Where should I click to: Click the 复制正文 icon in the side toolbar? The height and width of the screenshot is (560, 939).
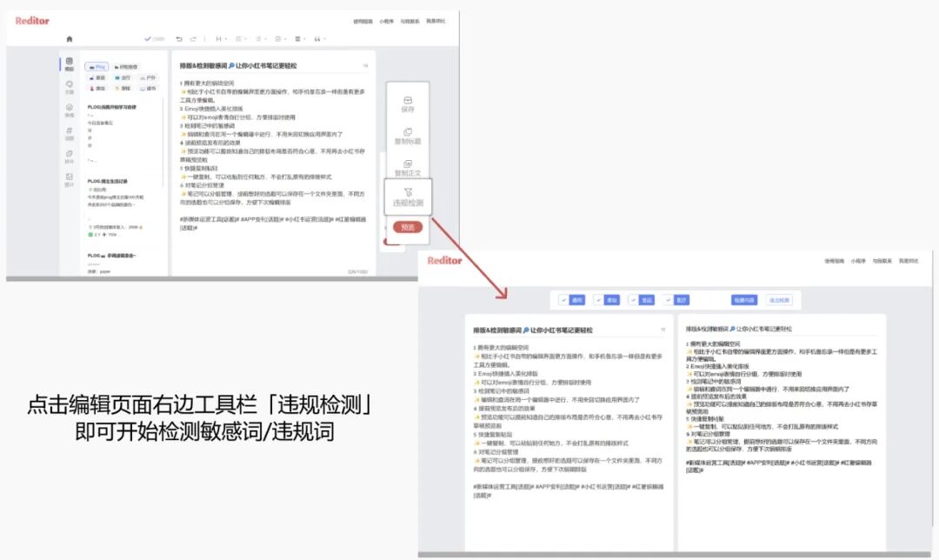click(409, 166)
